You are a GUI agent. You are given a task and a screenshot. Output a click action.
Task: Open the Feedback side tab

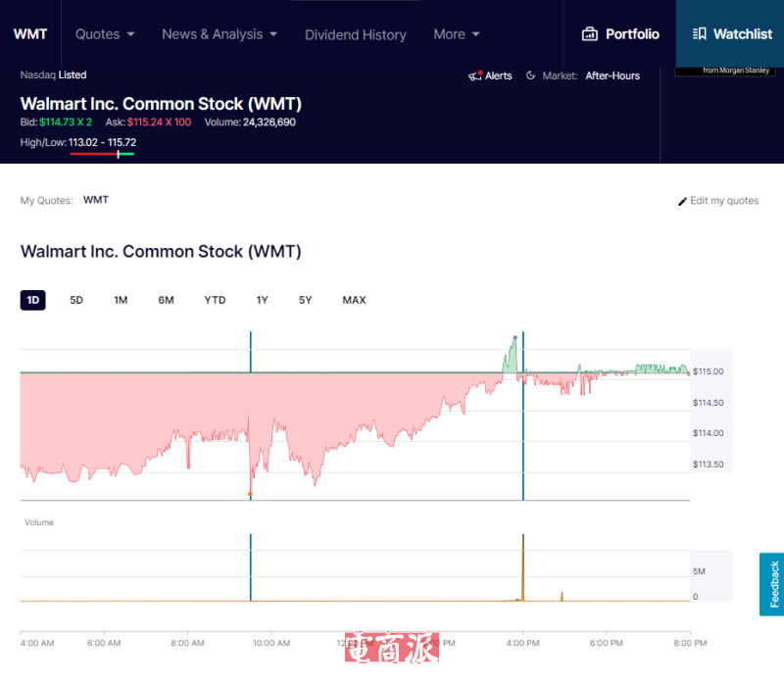(x=772, y=584)
